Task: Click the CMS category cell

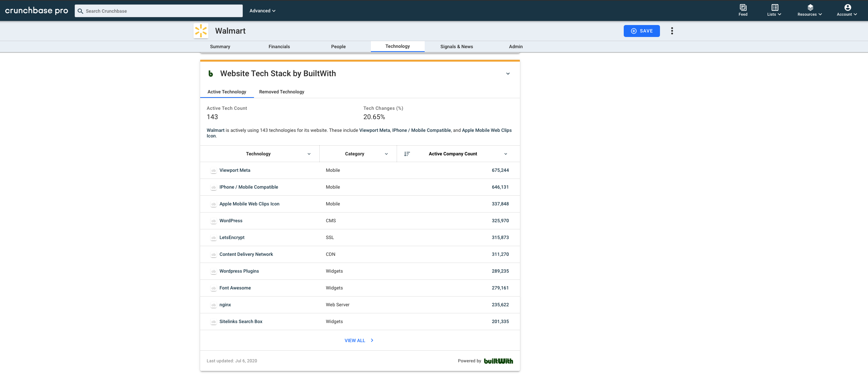Action: click(331, 221)
